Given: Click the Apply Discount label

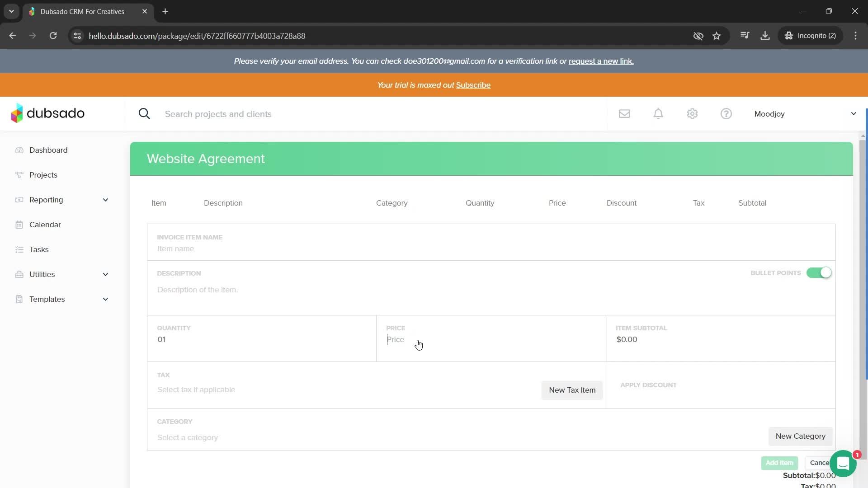Looking at the screenshot, I should pos(648,385).
